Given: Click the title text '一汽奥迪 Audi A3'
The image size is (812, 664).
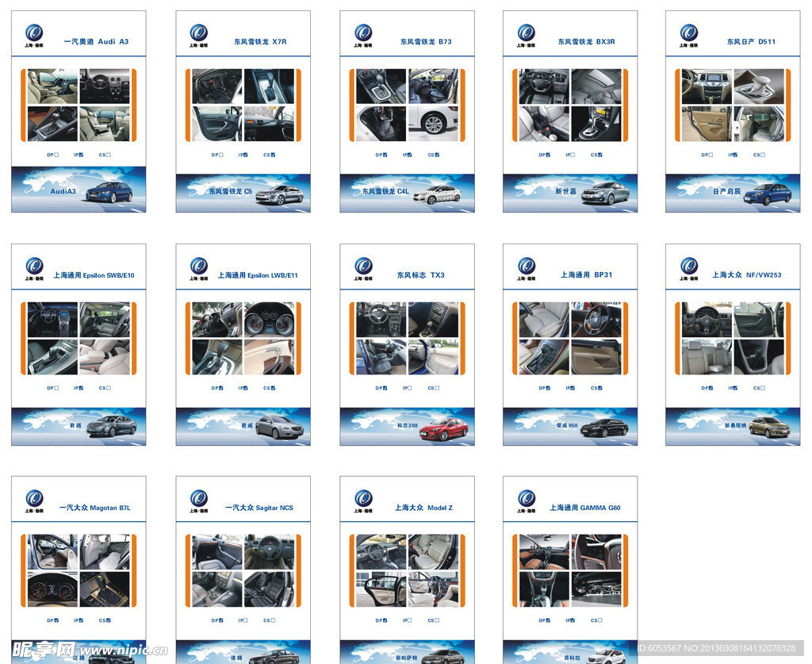Looking at the screenshot, I should (x=96, y=41).
